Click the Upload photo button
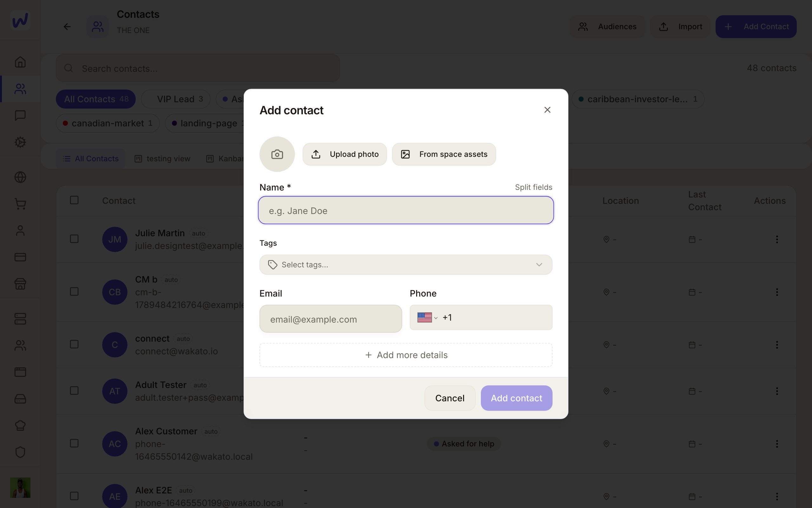The height and width of the screenshot is (508, 812). pyautogui.click(x=344, y=154)
